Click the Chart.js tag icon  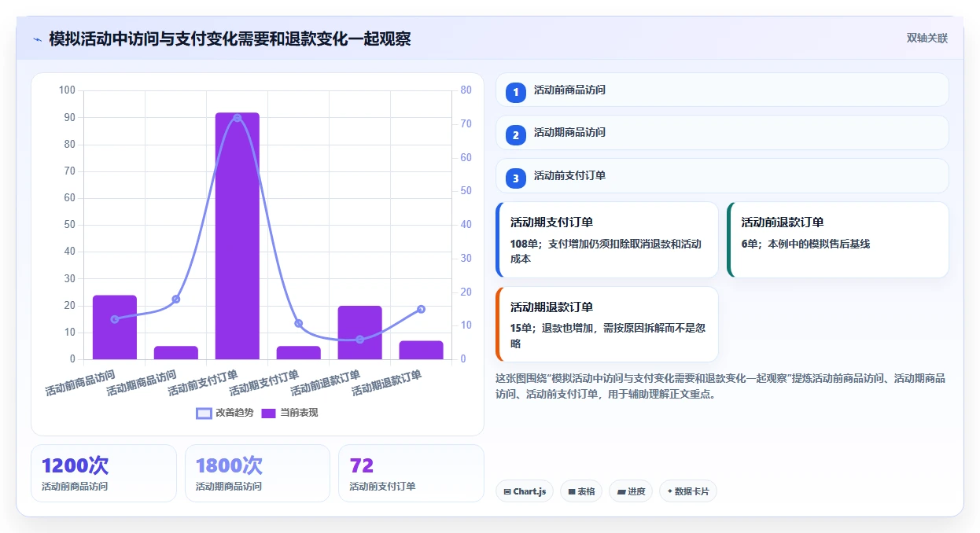[x=507, y=491]
